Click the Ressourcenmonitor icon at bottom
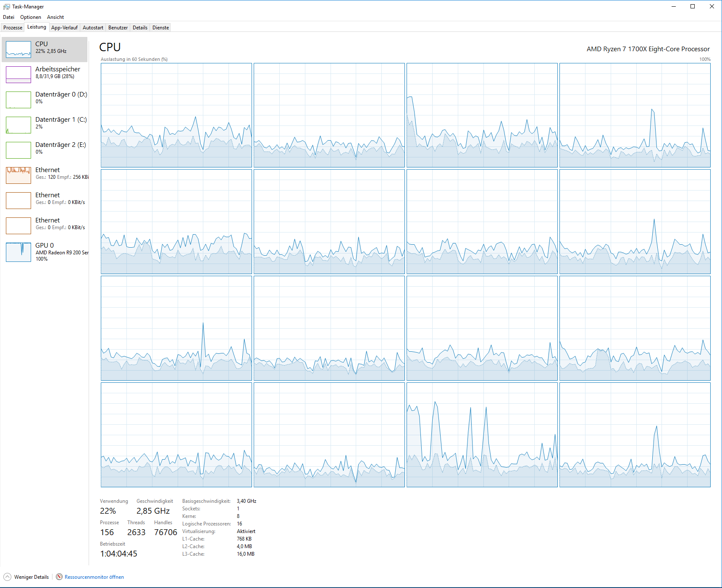The image size is (722, 588). pyautogui.click(x=59, y=577)
